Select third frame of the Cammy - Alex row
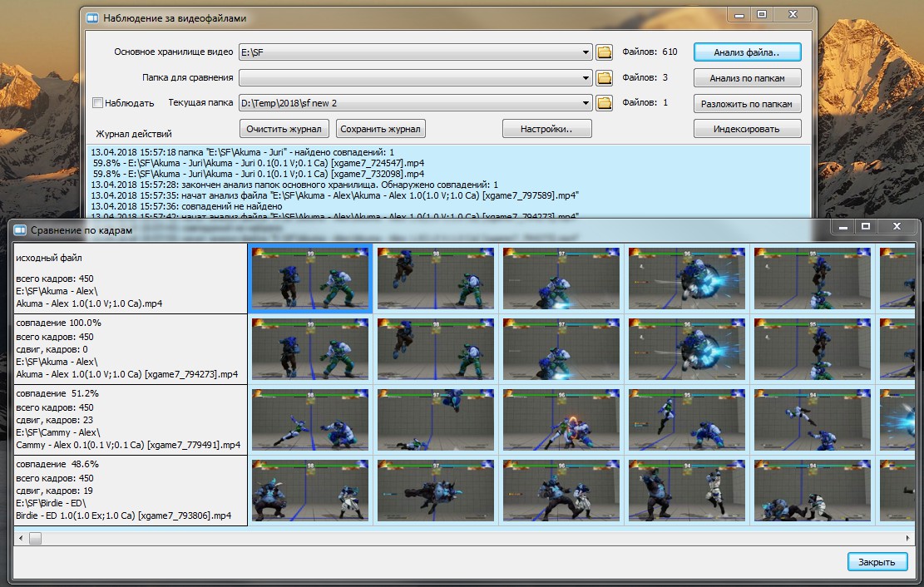 coord(561,420)
